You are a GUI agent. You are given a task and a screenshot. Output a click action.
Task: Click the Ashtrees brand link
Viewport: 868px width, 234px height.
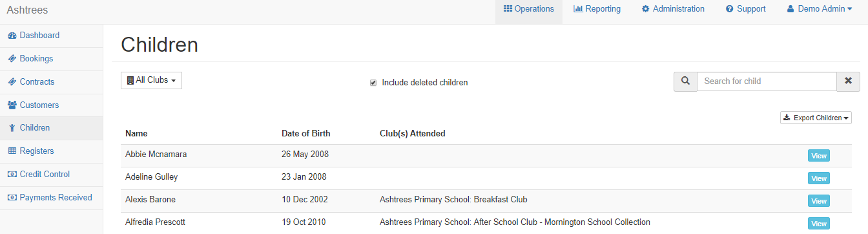click(x=27, y=10)
